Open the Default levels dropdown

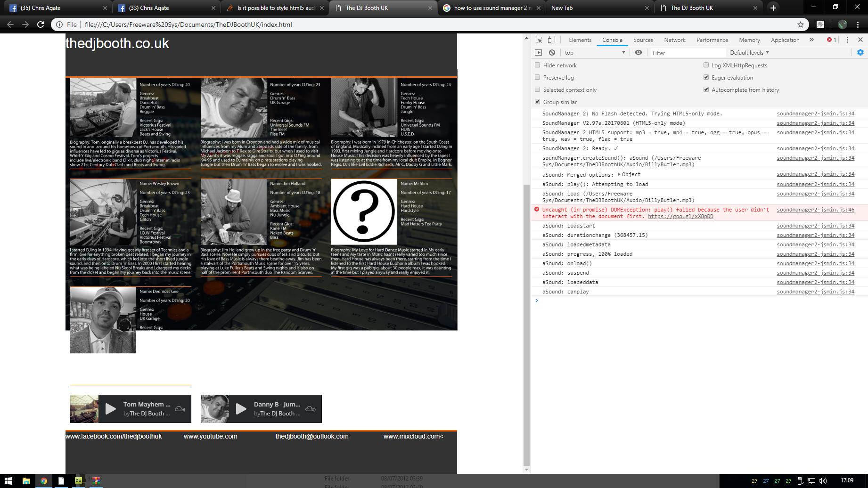(749, 52)
